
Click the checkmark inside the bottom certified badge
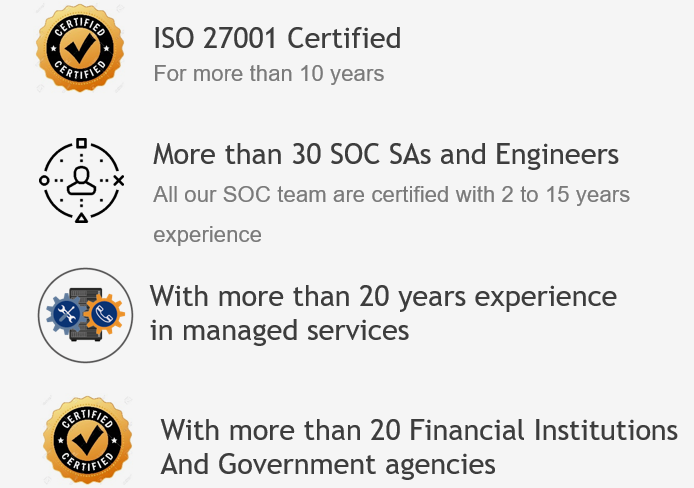(88, 440)
